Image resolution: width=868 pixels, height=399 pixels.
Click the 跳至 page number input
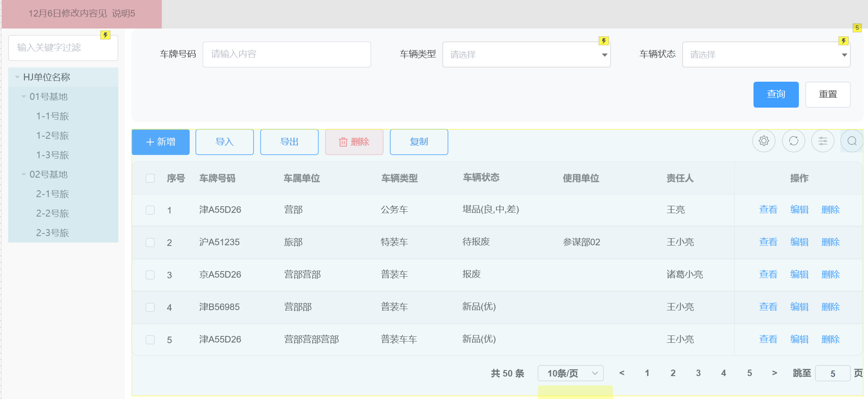coord(833,373)
